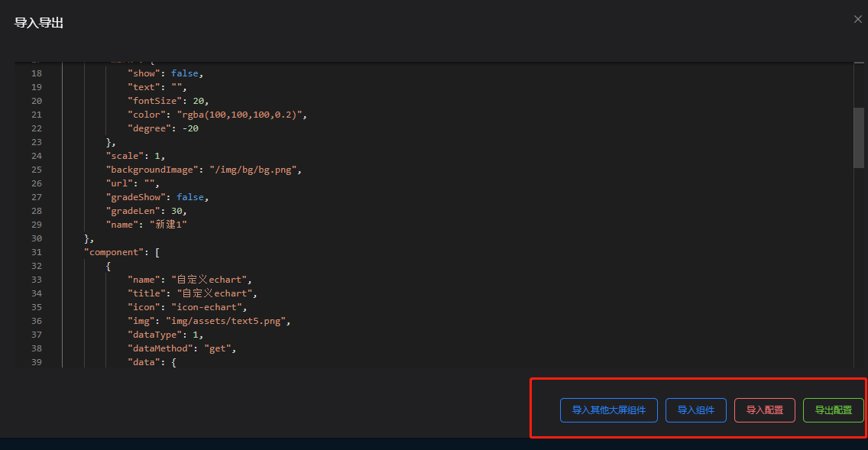The width and height of the screenshot is (868, 450).
Task: Click the "degree" value -20
Action: (189, 128)
